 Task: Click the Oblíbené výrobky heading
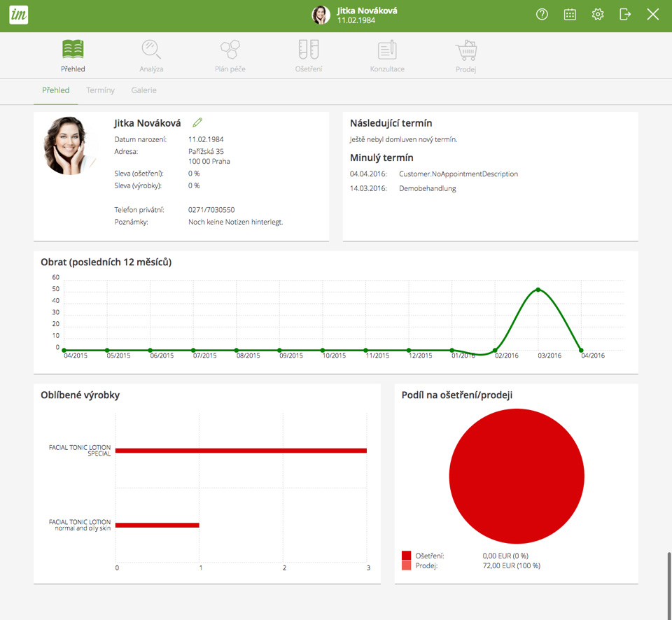tap(80, 395)
